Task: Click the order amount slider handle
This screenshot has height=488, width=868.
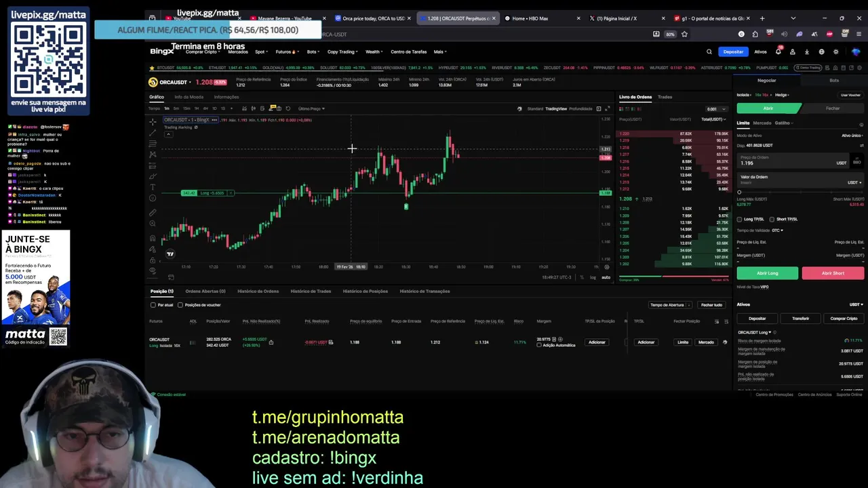Action: pos(739,192)
